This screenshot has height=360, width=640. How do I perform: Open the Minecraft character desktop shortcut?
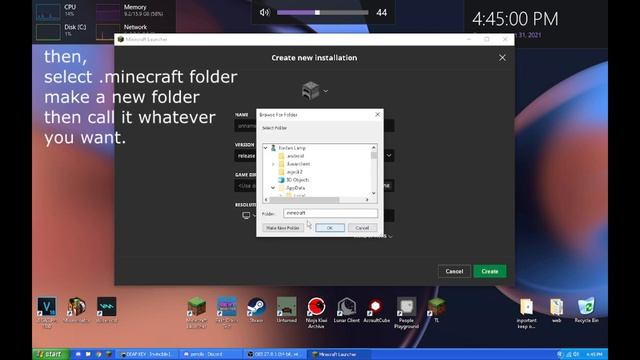point(76,309)
